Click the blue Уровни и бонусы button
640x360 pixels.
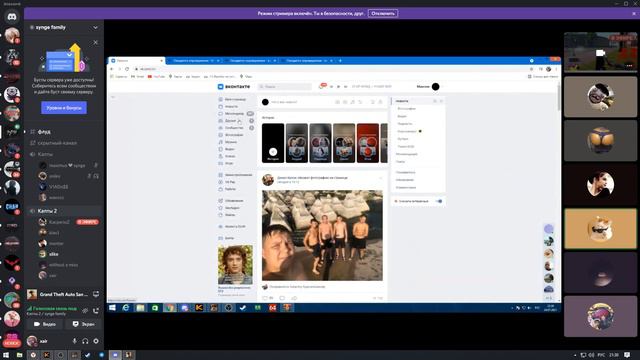(x=64, y=108)
